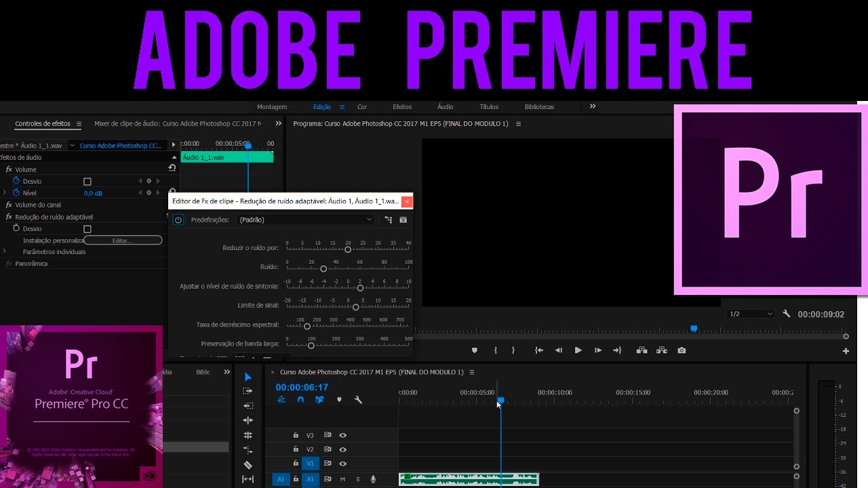Image resolution: width=868 pixels, height=488 pixels.
Task: Select the Track Select Forward tool
Action: pyautogui.click(x=248, y=391)
